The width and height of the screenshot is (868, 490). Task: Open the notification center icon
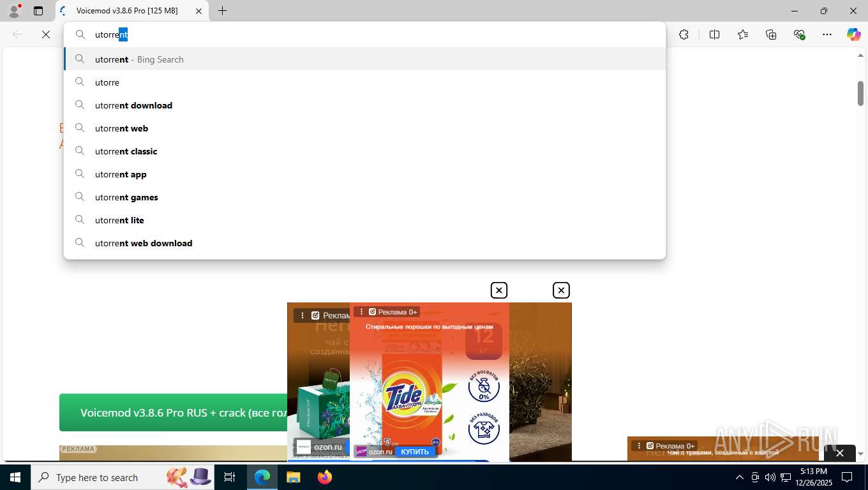[x=847, y=477]
